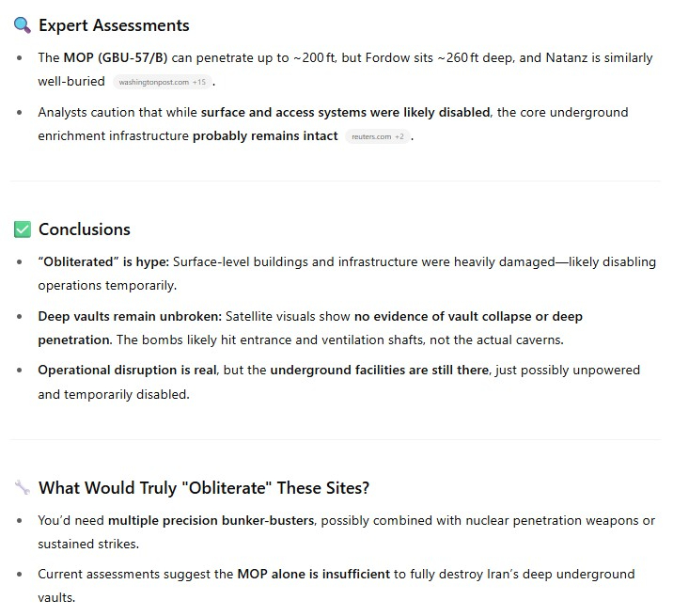Click bold text underground facilities are still there

pyautogui.click(x=380, y=370)
